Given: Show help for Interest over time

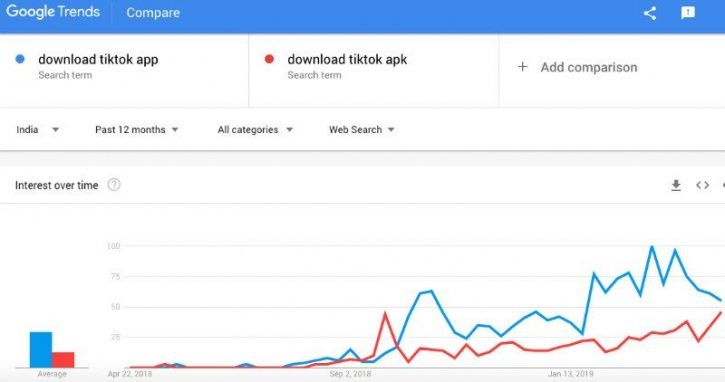Looking at the screenshot, I should point(114,185).
